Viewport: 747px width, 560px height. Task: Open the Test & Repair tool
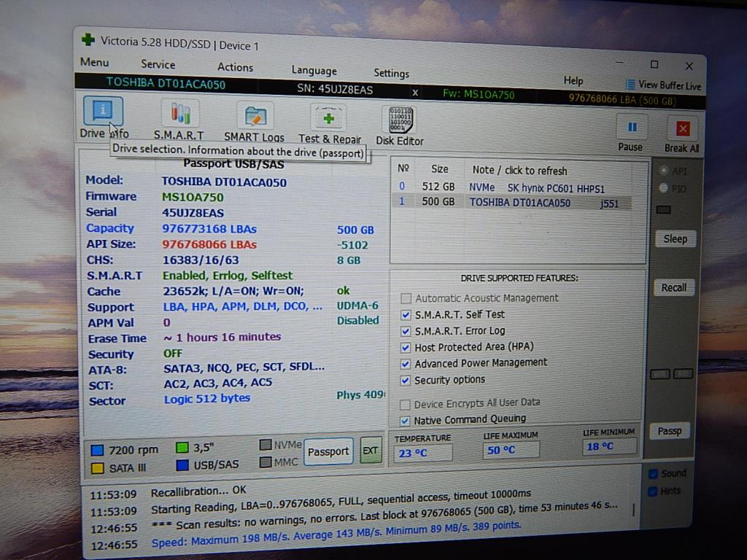[x=329, y=119]
